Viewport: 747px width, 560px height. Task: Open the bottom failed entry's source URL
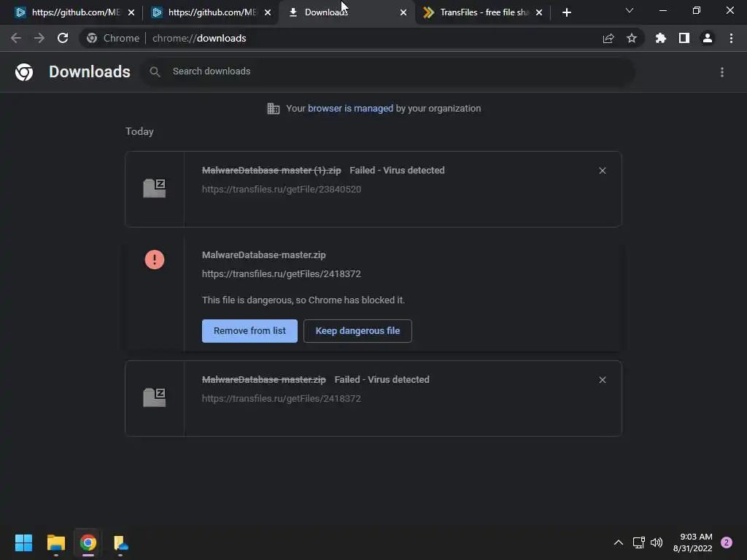tap(281, 399)
